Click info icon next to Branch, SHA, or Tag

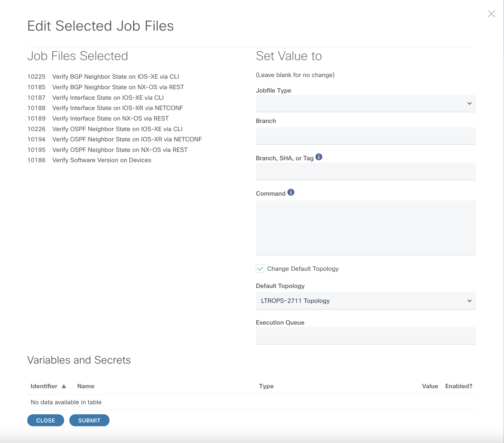pyautogui.click(x=318, y=157)
